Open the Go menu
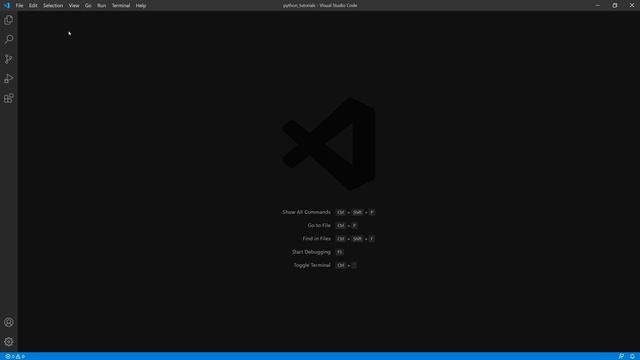 click(88, 6)
